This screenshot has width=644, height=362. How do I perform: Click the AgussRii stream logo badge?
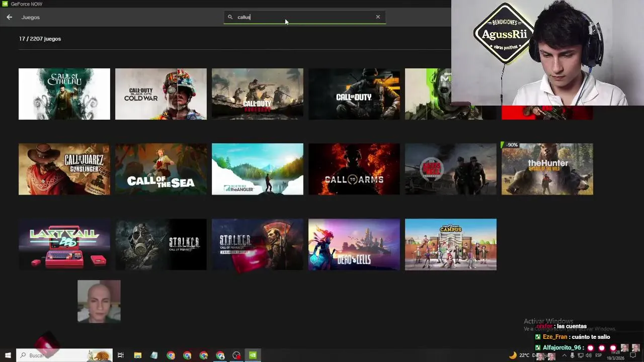tap(504, 34)
